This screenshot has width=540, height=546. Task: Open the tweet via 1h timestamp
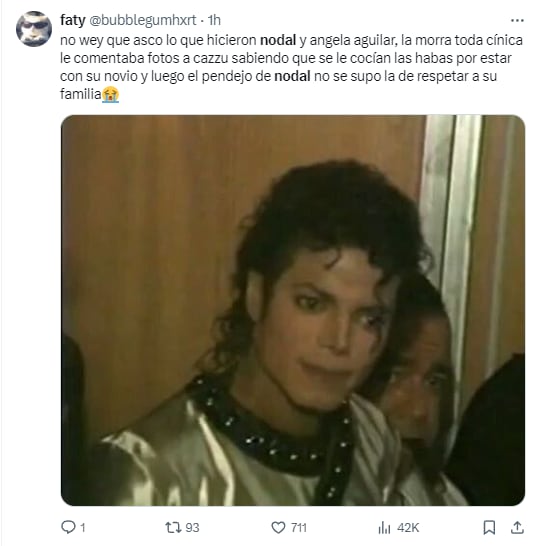point(214,20)
